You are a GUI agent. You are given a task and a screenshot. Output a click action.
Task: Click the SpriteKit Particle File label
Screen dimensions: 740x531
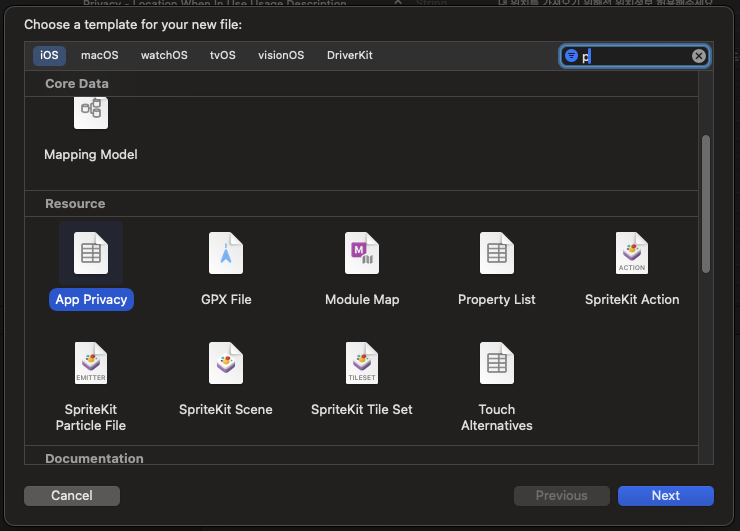(x=91, y=417)
